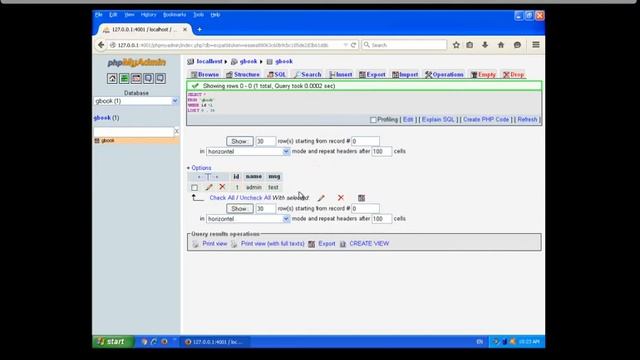This screenshot has width=640, height=360.
Task: Click the Create PHP Code link
Action: tap(486, 120)
